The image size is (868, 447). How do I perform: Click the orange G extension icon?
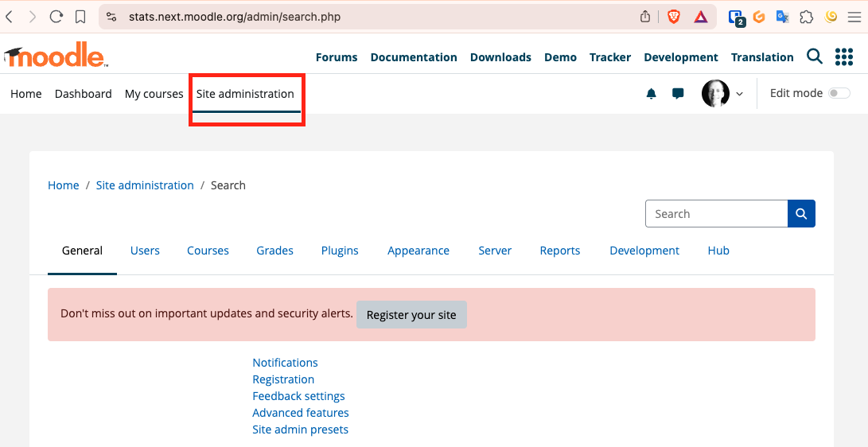pos(759,17)
